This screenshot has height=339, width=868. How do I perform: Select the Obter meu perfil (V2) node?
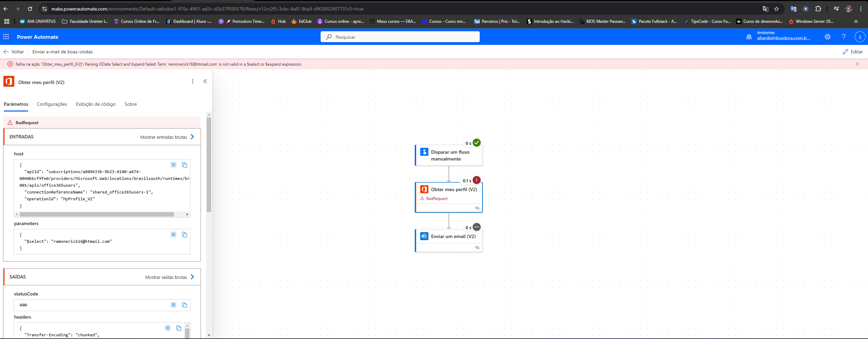pyautogui.click(x=449, y=197)
